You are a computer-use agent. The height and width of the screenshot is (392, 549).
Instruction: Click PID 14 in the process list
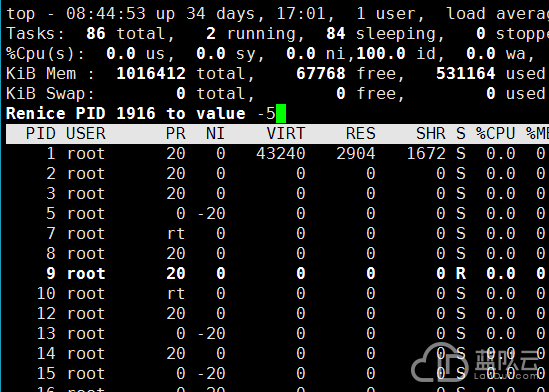[x=46, y=353]
